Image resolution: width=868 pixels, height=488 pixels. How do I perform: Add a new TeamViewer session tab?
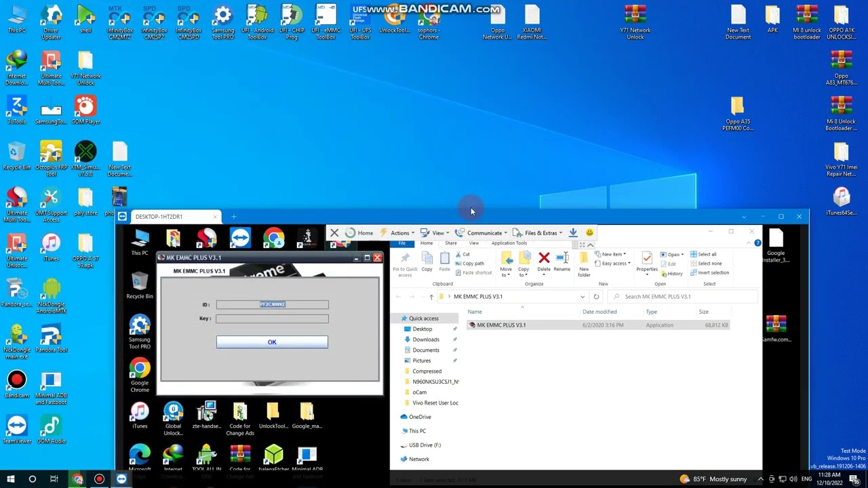click(233, 216)
